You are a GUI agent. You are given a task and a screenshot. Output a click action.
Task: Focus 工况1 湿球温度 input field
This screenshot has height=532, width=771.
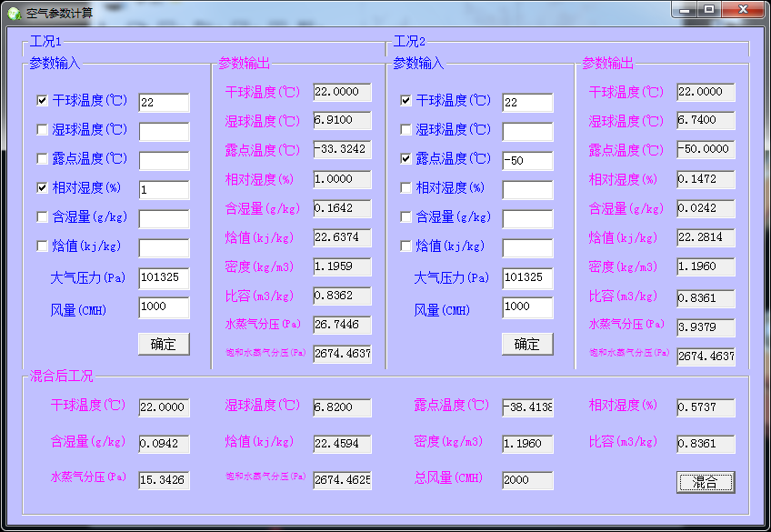pyautogui.click(x=164, y=132)
